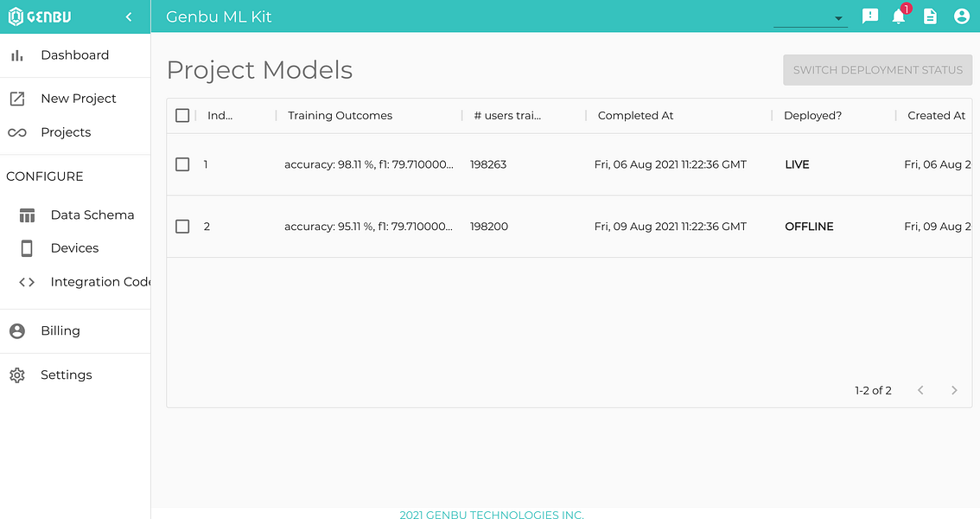980x519 pixels.
Task: Go to next page of table
Action: [954, 390]
